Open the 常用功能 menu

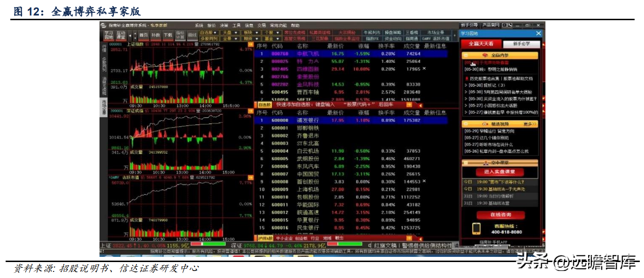(278, 25)
